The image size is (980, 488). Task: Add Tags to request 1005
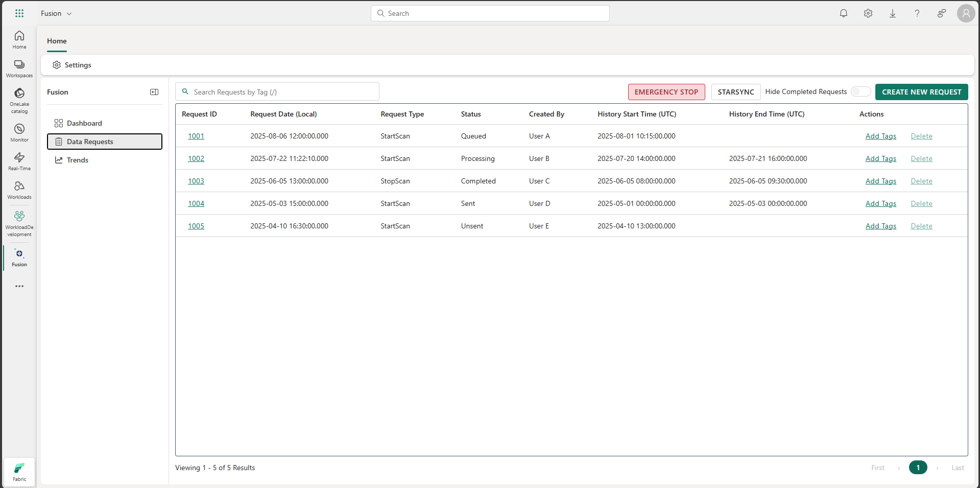881,226
